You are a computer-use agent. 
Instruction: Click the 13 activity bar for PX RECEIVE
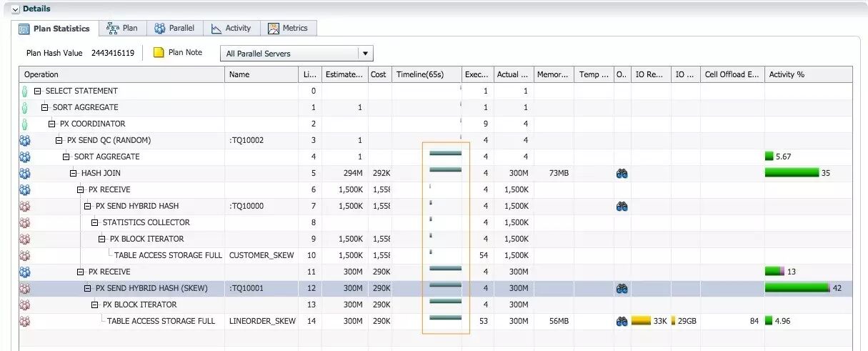tap(775, 271)
